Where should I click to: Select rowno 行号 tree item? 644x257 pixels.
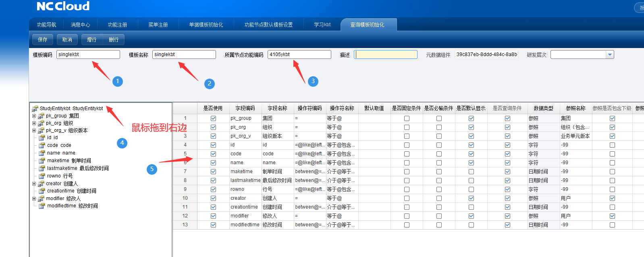(60, 176)
